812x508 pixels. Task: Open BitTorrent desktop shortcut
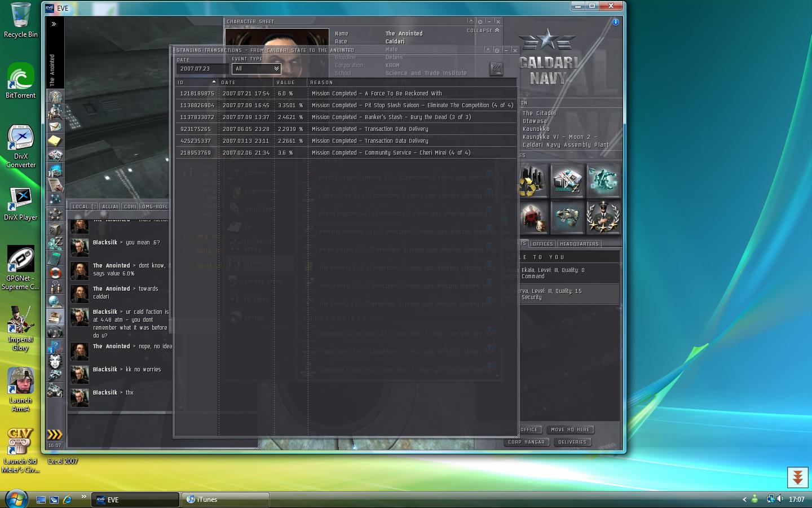pyautogui.click(x=21, y=80)
